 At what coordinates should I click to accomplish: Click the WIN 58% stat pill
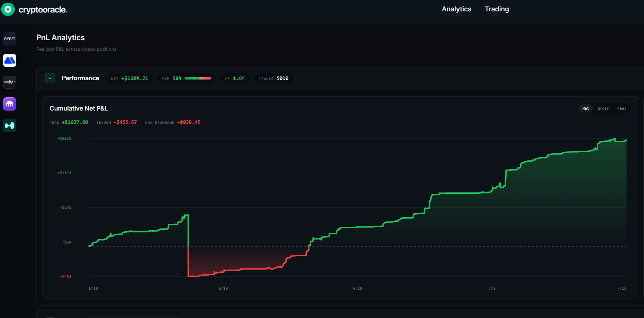[x=186, y=78]
